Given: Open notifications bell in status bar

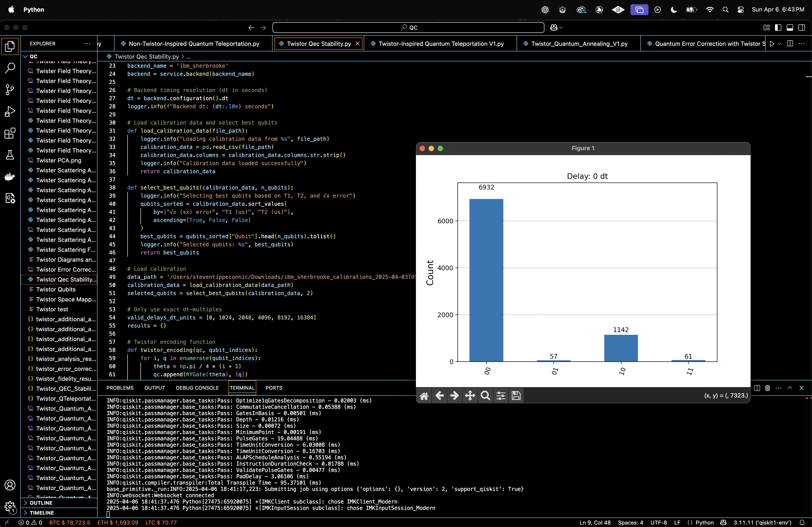Looking at the screenshot, I should [x=802, y=522].
